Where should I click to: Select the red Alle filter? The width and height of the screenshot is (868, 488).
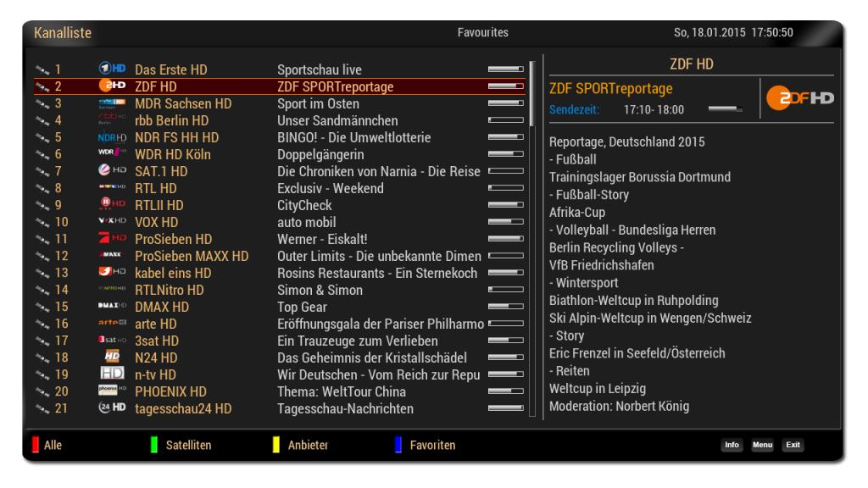(47, 445)
